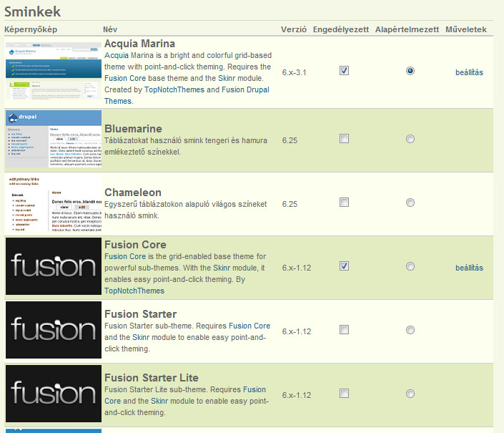Visit TopNotchThemes link in Fusion Core row

tap(134, 291)
